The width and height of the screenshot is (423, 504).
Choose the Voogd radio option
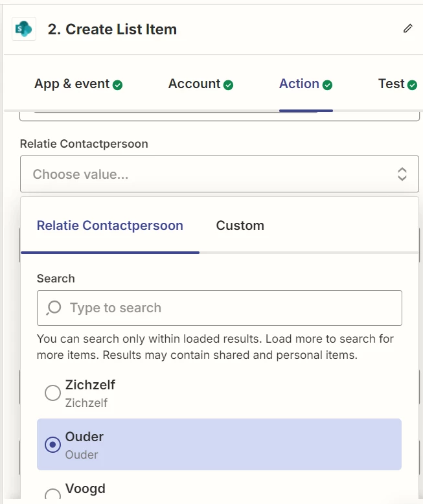pyautogui.click(x=52, y=495)
